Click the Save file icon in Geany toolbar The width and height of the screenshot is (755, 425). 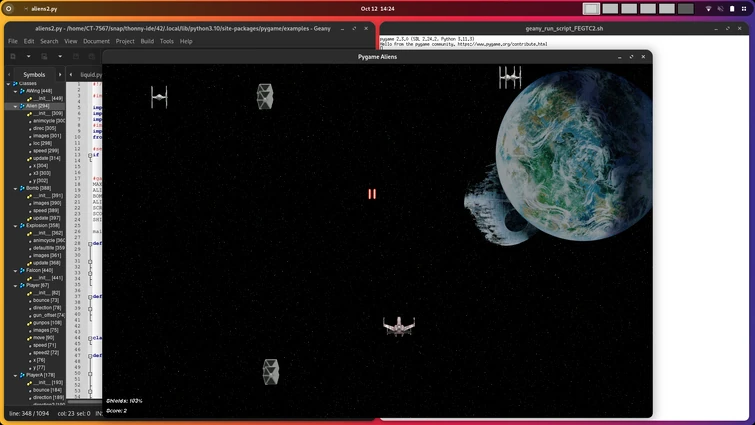coord(76,56)
